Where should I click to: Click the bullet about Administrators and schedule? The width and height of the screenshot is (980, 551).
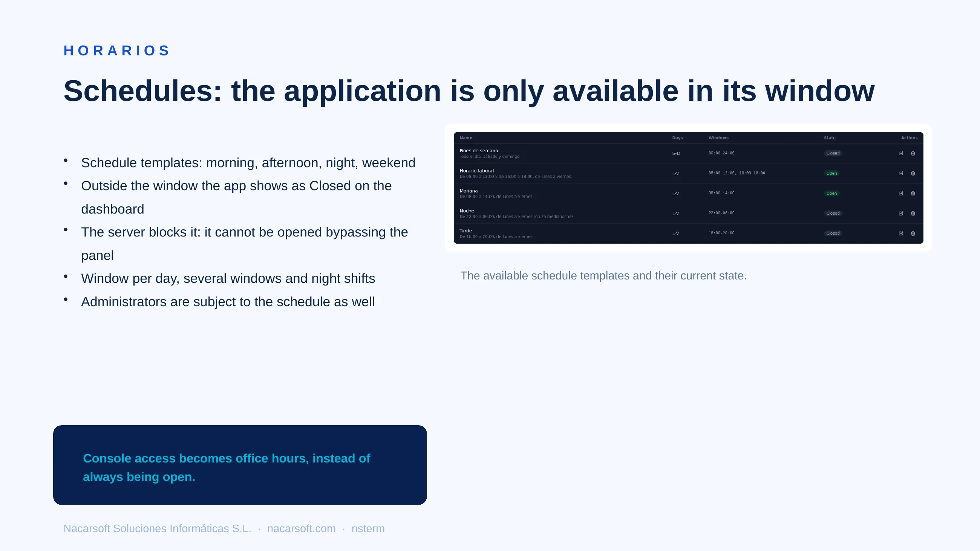pyautogui.click(x=228, y=302)
